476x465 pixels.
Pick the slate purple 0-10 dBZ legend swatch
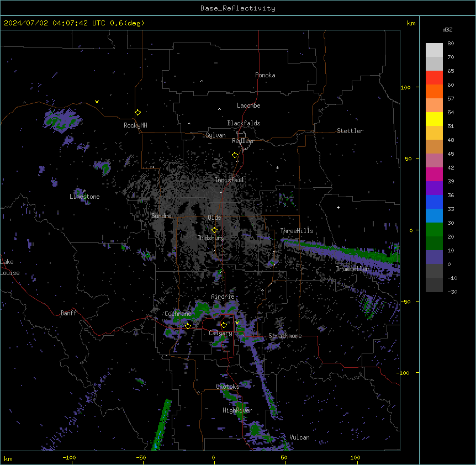tap(434, 257)
